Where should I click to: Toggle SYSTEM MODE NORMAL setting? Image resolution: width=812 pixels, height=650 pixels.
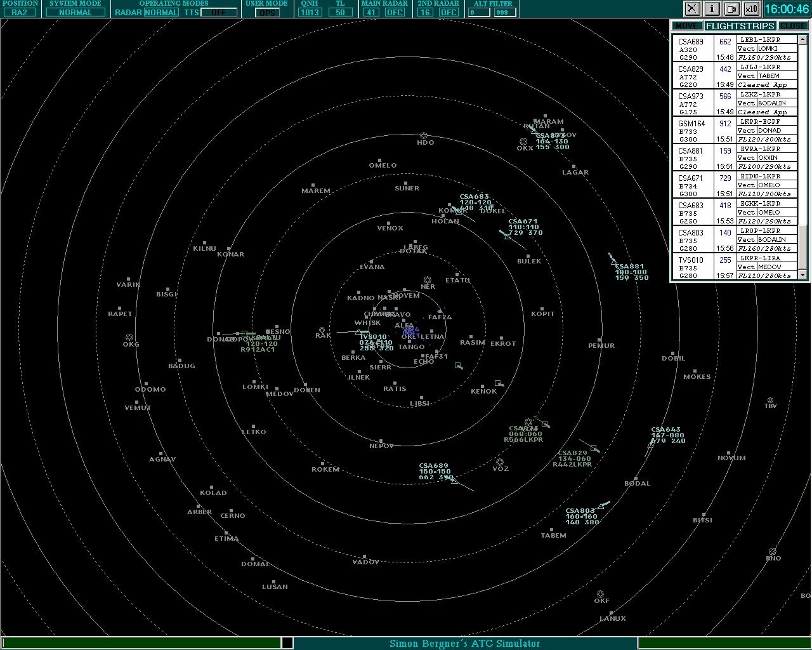tap(75, 13)
